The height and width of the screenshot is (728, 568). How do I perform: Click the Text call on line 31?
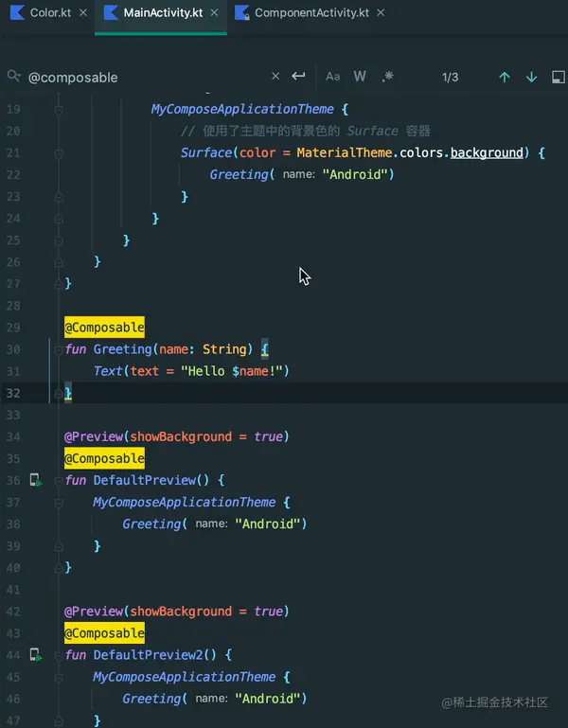pyautogui.click(x=108, y=371)
